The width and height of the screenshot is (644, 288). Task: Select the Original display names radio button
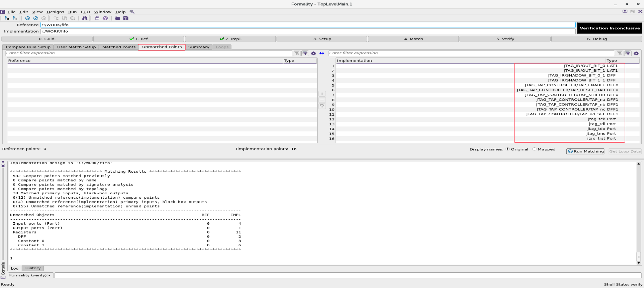(508, 149)
